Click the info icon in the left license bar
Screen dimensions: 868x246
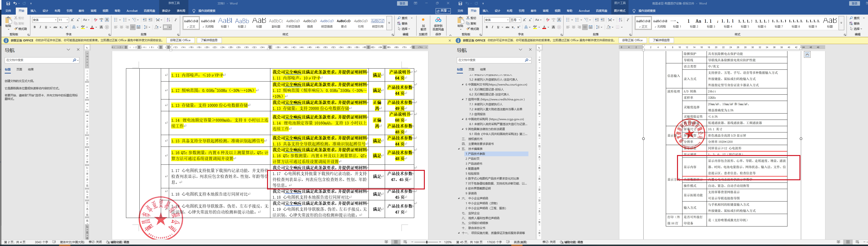click(x=6, y=41)
